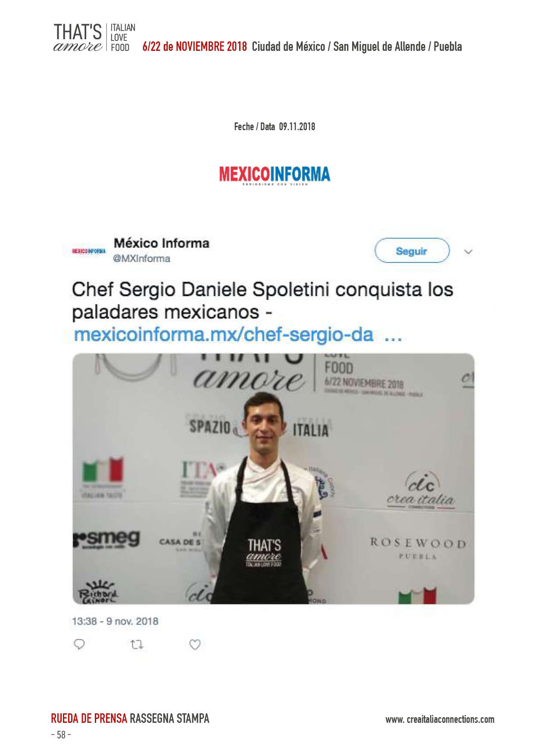Click the reply speech bubble icon
Image resolution: width=550 pixels, height=756 pixels.
click(x=79, y=644)
